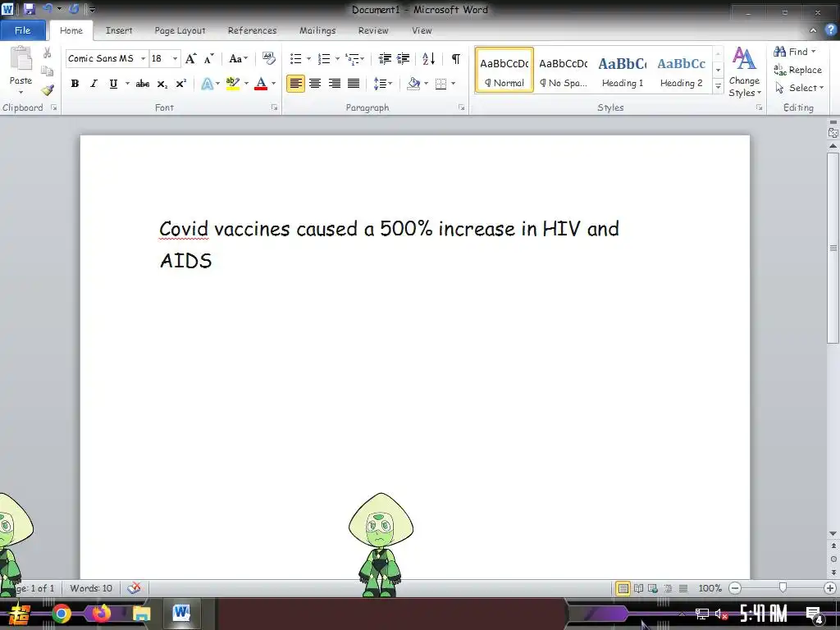
Task: Click the numbered list icon
Action: (324, 58)
